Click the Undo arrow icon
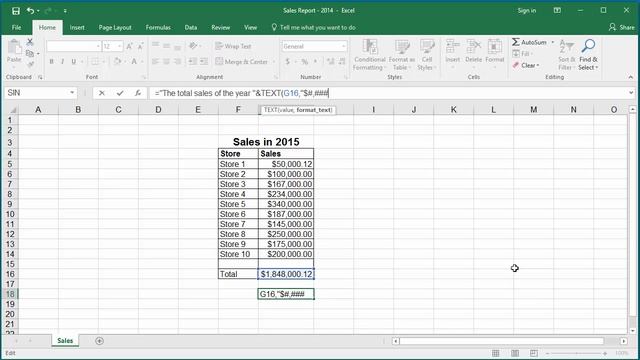Image resolution: width=640 pixels, height=360 pixels. tap(30, 11)
